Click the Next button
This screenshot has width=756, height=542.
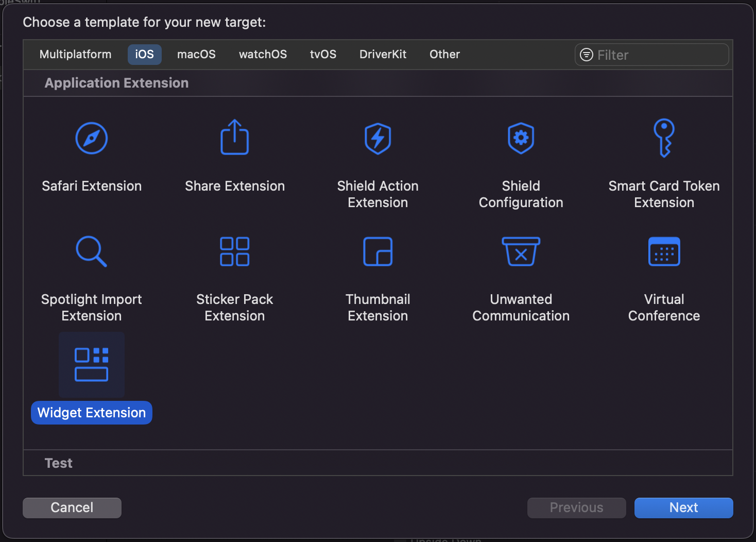[x=683, y=507]
